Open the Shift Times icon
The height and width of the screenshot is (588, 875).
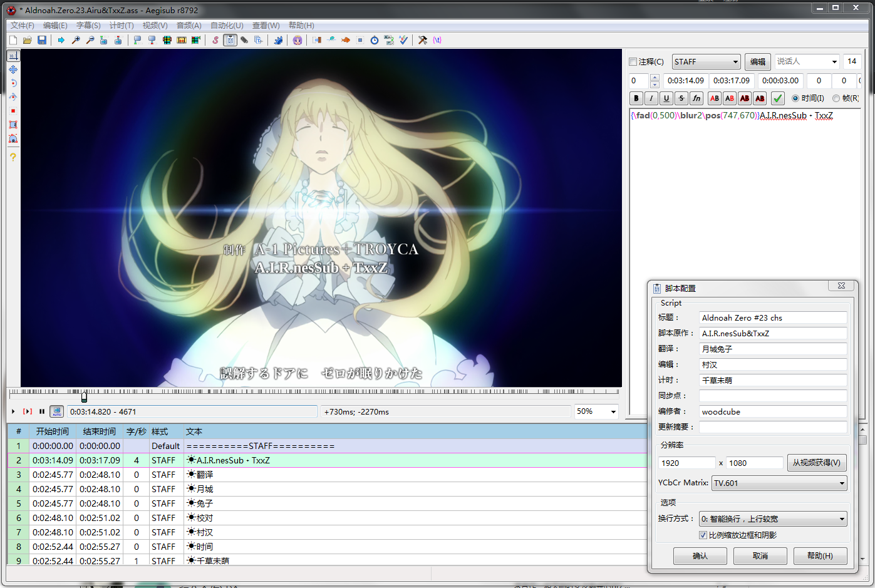pos(317,40)
